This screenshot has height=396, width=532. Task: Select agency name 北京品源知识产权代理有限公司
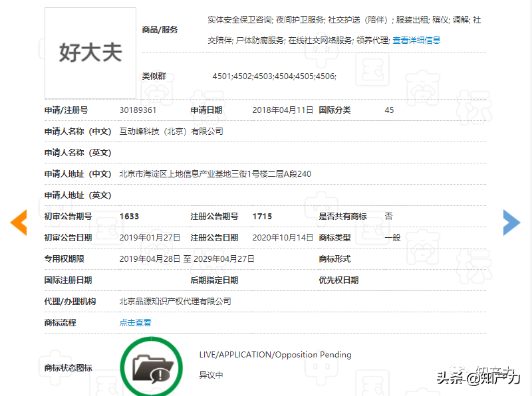tap(175, 302)
